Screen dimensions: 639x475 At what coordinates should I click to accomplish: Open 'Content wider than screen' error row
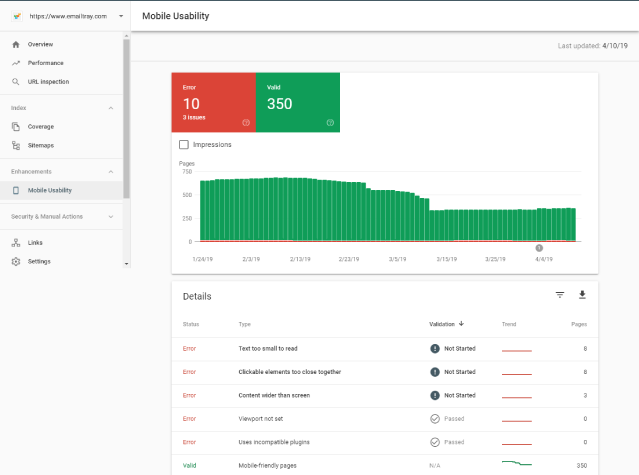pos(273,395)
